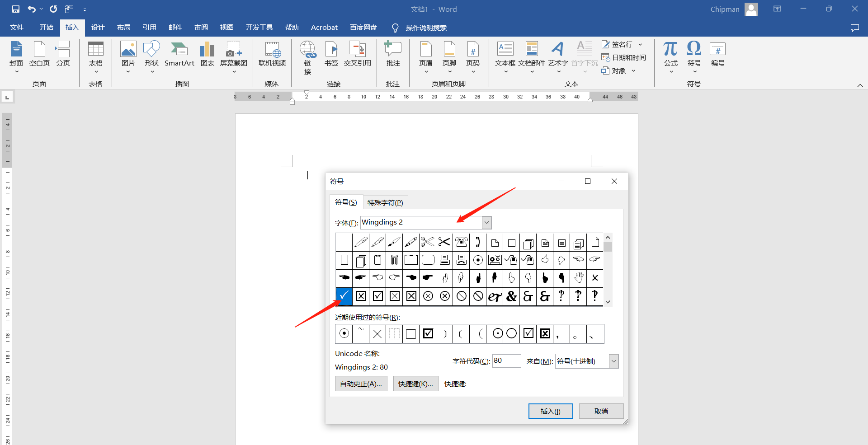Pick the checked box symbol next to crossed box
This screenshot has width=868, height=445.
(378, 296)
